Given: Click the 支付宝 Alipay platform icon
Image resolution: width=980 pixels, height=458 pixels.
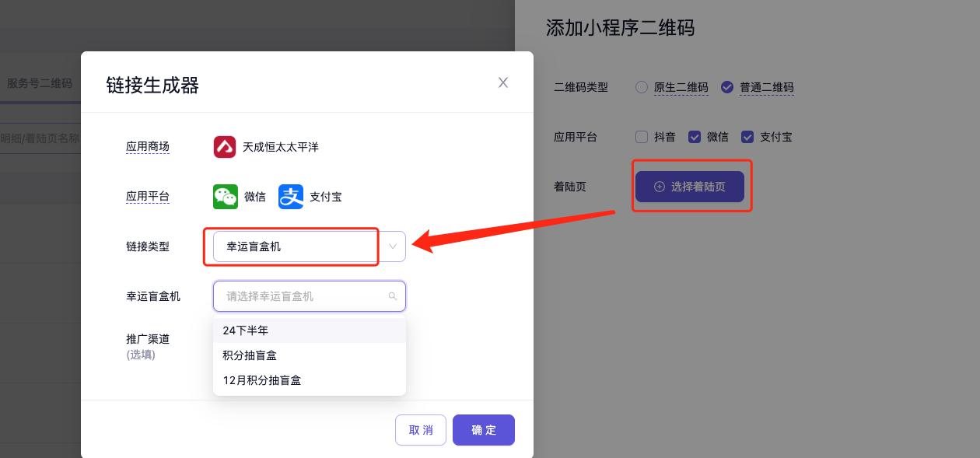Looking at the screenshot, I should [291, 197].
